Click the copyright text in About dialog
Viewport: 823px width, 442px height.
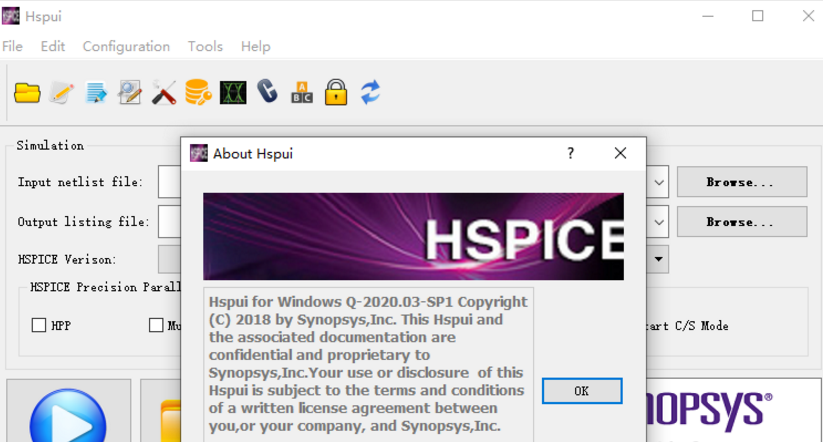(368, 364)
